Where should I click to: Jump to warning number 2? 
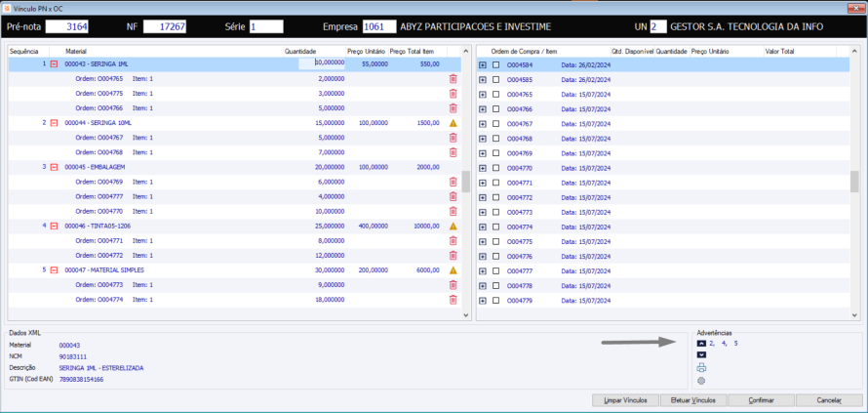(x=712, y=343)
